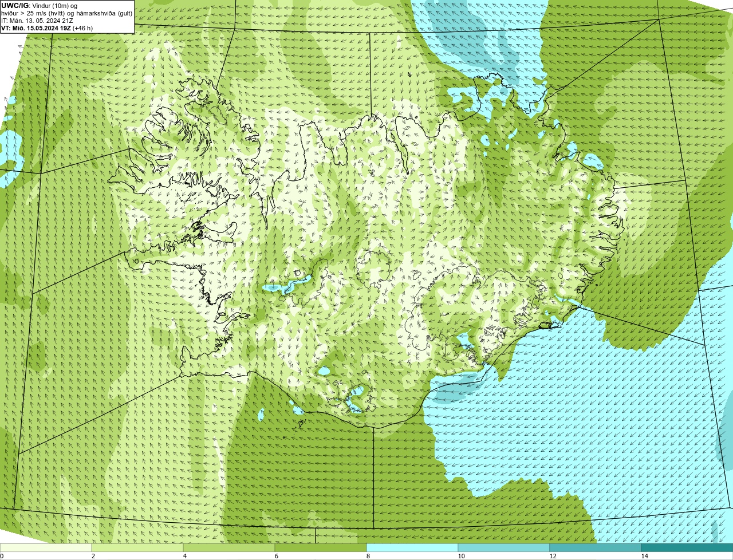Image resolution: width=733 pixels, height=560 pixels.
Task: Click the pale yellow 0–2 legend swatch
Action: (x=46, y=547)
